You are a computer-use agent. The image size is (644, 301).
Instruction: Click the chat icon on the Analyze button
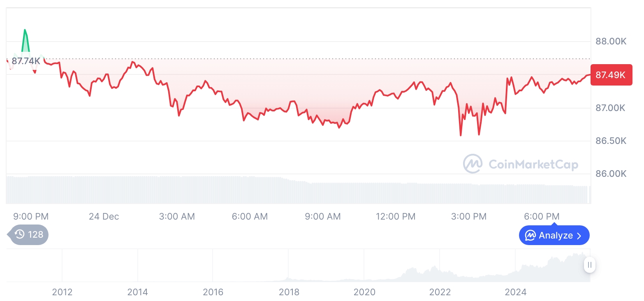click(x=530, y=236)
